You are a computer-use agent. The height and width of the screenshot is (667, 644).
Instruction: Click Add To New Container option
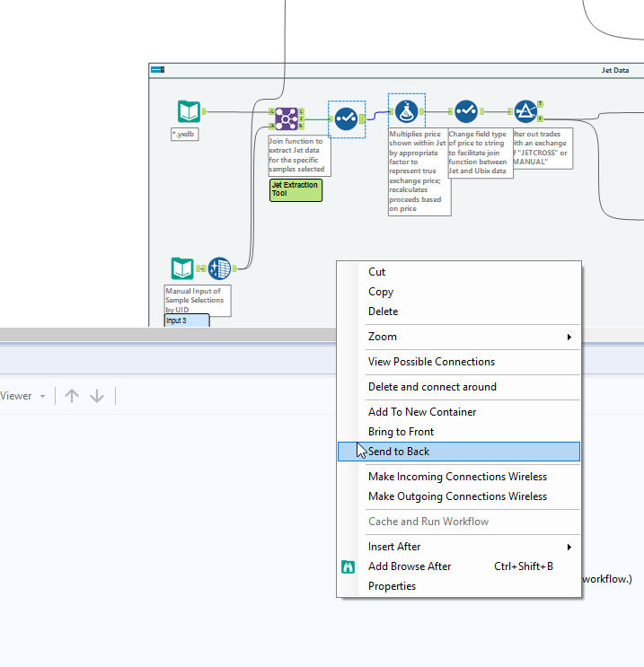click(422, 412)
